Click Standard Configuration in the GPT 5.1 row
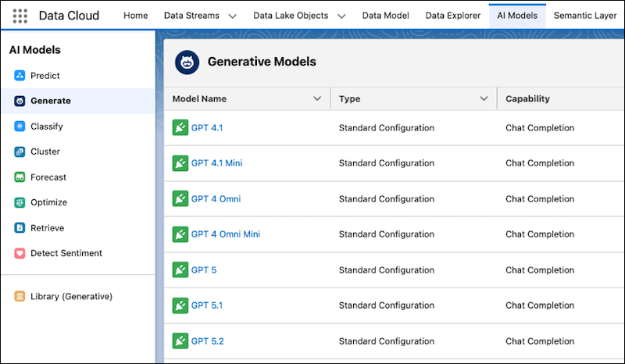The width and height of the screenshot is (625, 364). (x=386, y=305)
